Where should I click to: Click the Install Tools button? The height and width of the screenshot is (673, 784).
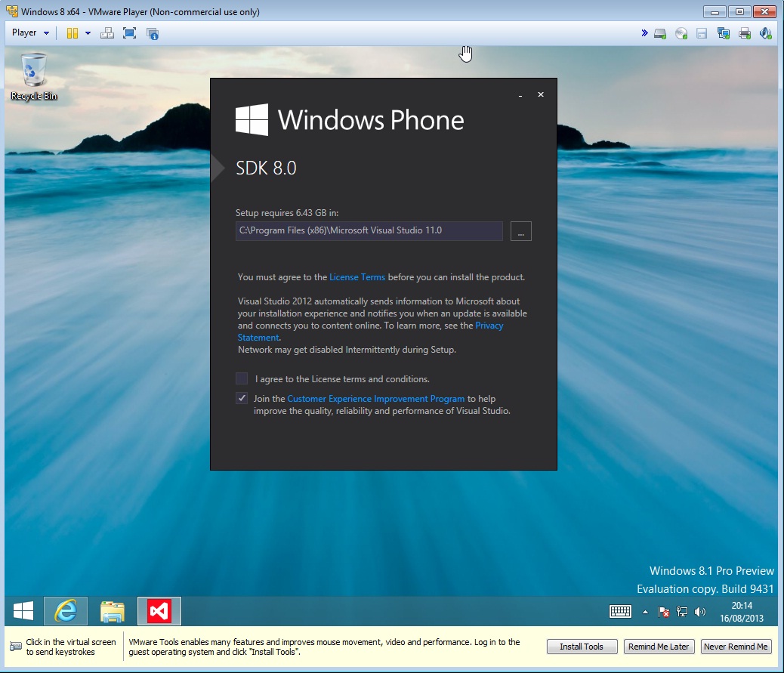(x=581, y=647)
